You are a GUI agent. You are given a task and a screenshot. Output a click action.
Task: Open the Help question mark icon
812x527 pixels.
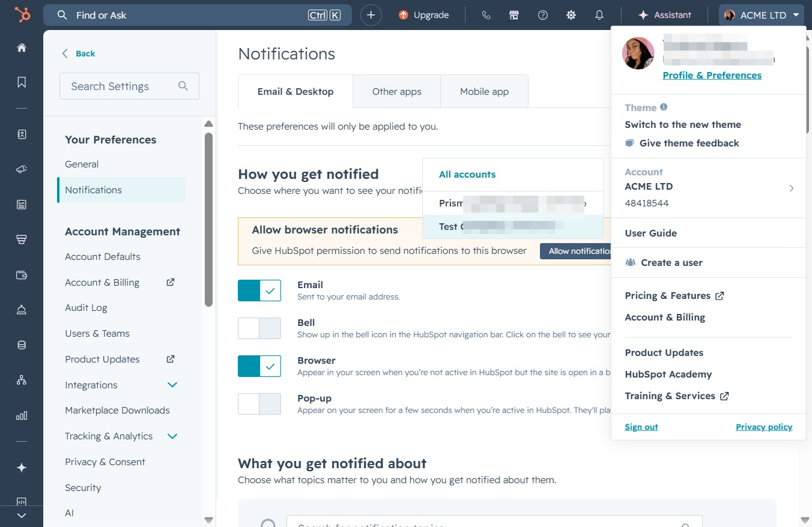pos(543,15)
